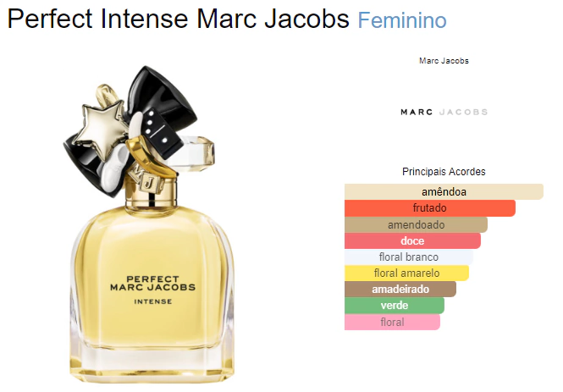The height and width of the screenshot is (392, 563).
Task: Click the amendoado accord bar
Action: (416, 224)
